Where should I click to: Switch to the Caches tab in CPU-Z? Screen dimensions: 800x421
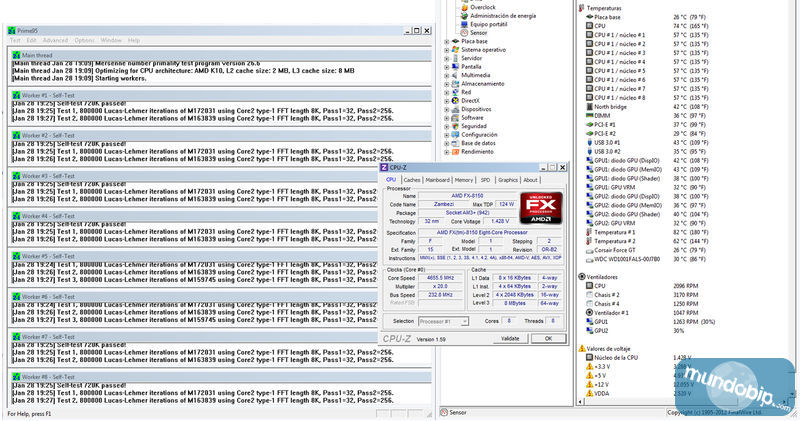point(412,180)
